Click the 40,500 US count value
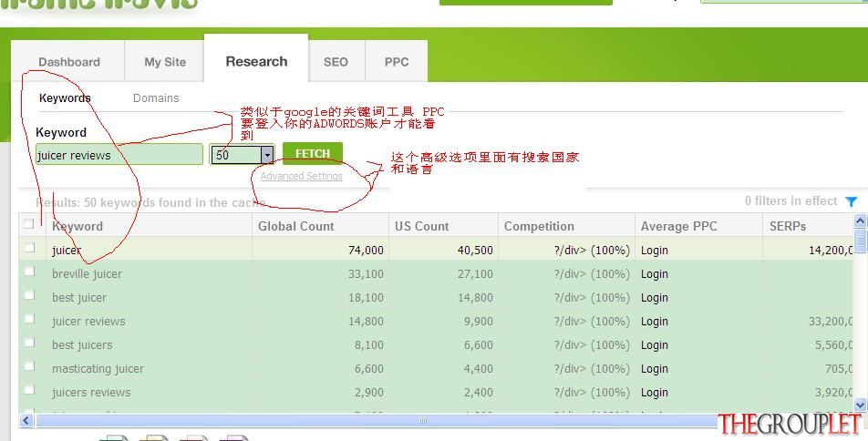This screenshot has height=441, width=868. click(475, 250)
